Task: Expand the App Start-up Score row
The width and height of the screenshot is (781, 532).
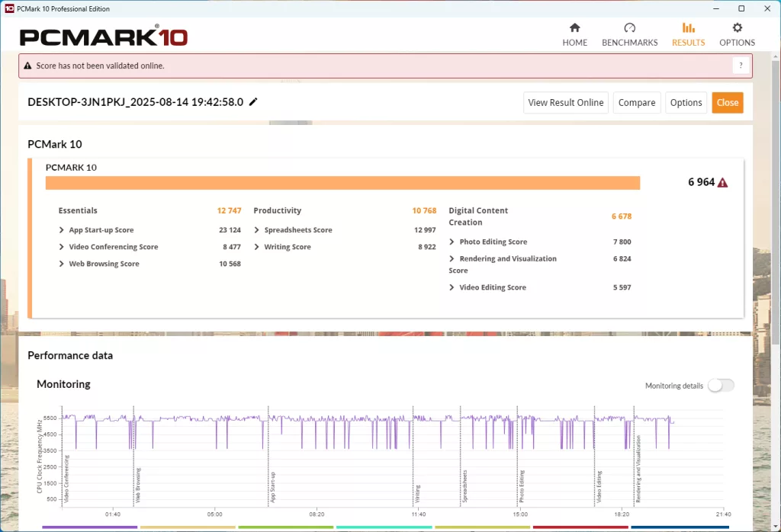Action: click(x=62, y=230)
